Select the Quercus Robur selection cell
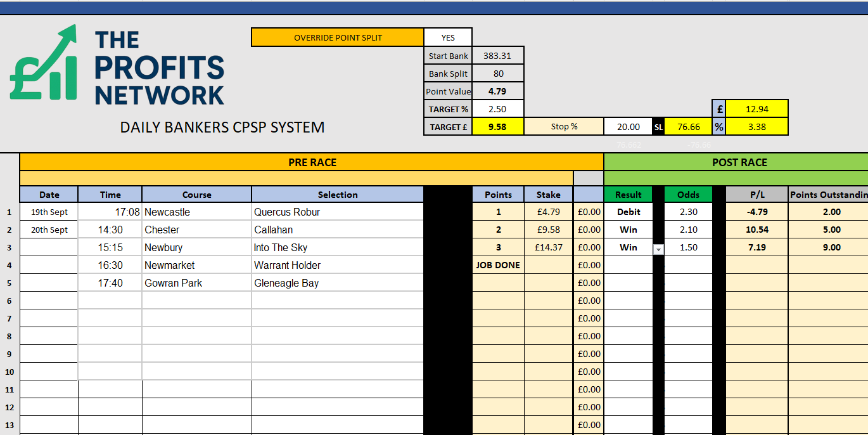Image resolution: width=868 pixels, height=435 pixels. coord(337,212)
